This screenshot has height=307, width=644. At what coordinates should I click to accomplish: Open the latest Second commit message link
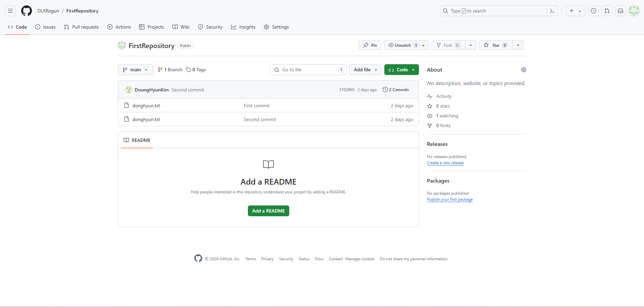click(187, 90)
